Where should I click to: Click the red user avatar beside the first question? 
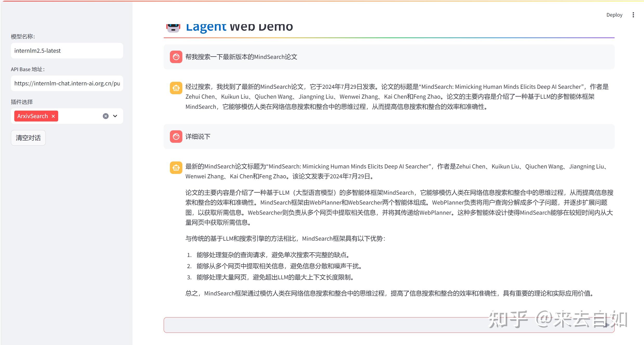pos(176,57)
